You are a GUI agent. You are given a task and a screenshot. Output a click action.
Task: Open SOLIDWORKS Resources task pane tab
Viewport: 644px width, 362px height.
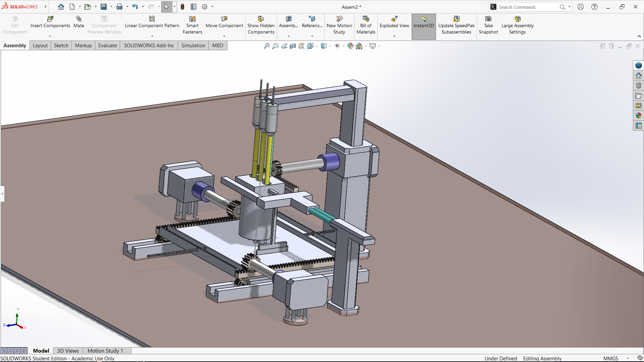coord(639,75)
